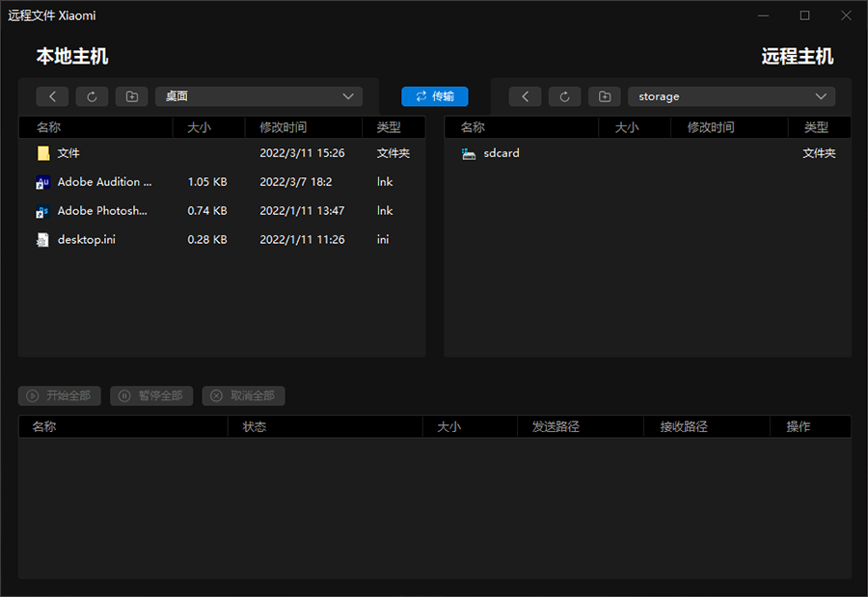Image resolution: width=868 pixels, height=597 pixels.
Task: Click the sdcard folder name
Action: [x=502, y=153]
